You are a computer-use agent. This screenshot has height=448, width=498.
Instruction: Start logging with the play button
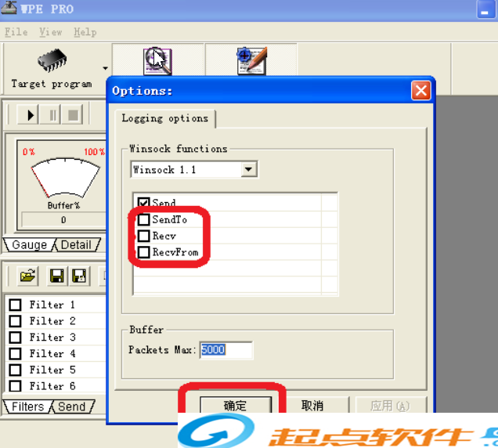[29, 115]
